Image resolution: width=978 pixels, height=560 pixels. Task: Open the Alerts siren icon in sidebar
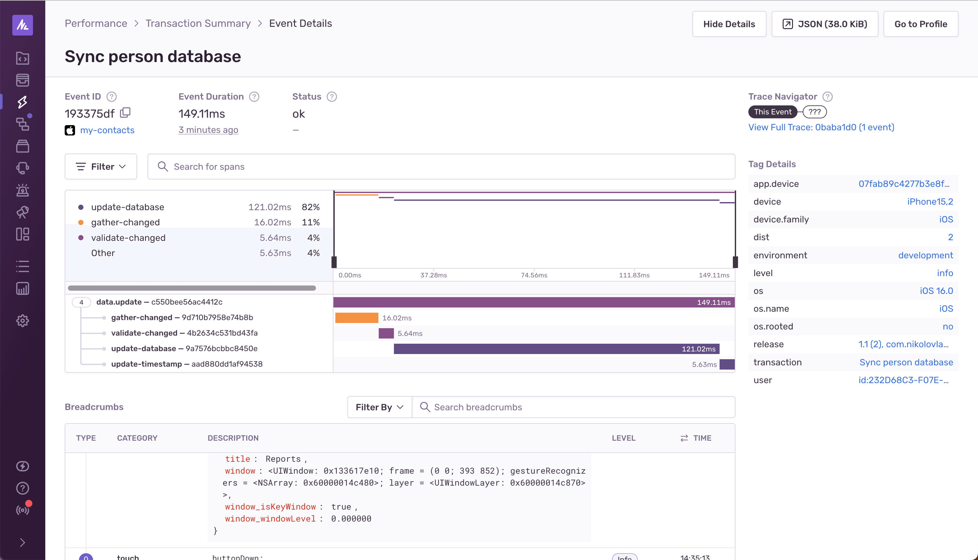point(22,190)
